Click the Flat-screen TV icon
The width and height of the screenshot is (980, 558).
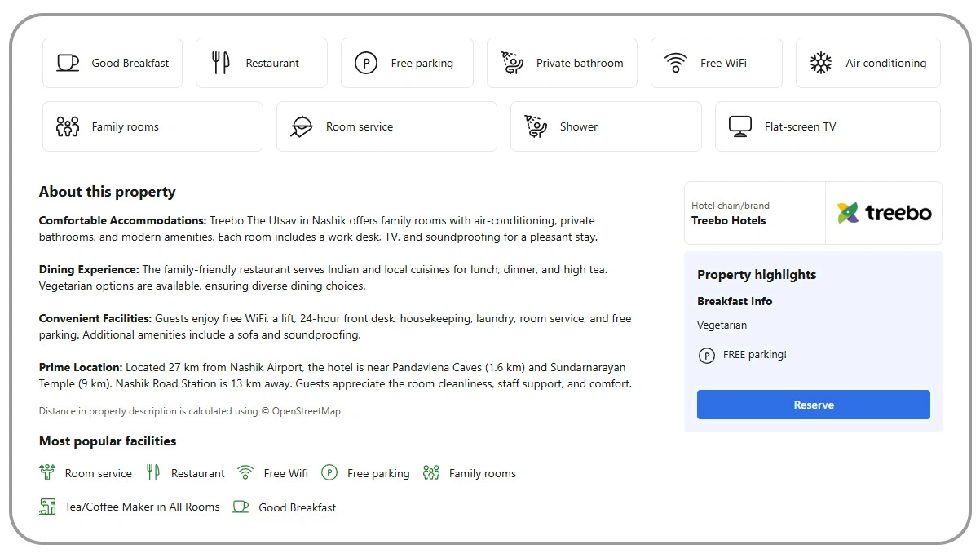pyautogui.click(x=739, y=126)
